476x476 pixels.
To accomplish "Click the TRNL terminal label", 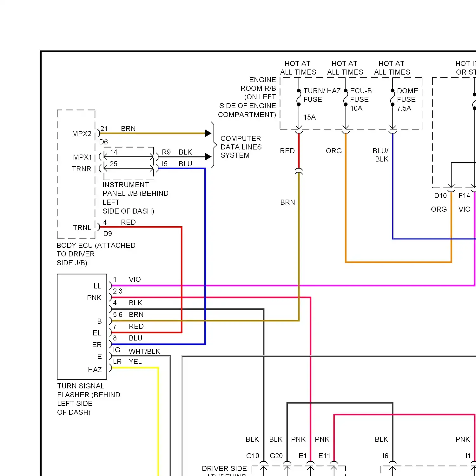I will [x=82, y=228].
